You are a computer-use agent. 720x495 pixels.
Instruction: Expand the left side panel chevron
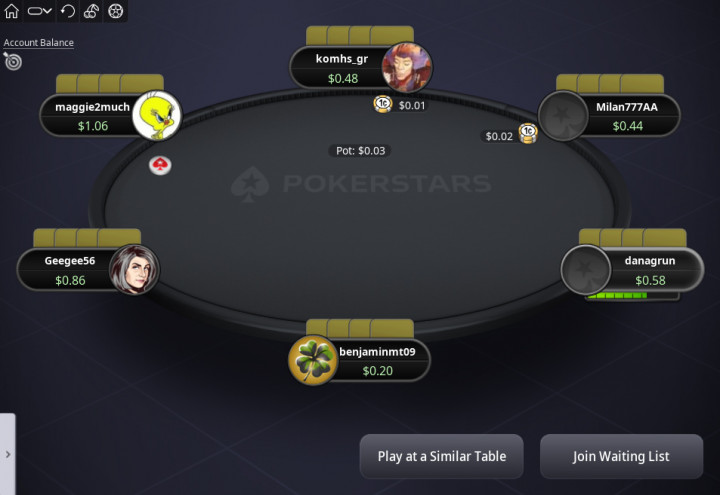[x=8, y=454]
